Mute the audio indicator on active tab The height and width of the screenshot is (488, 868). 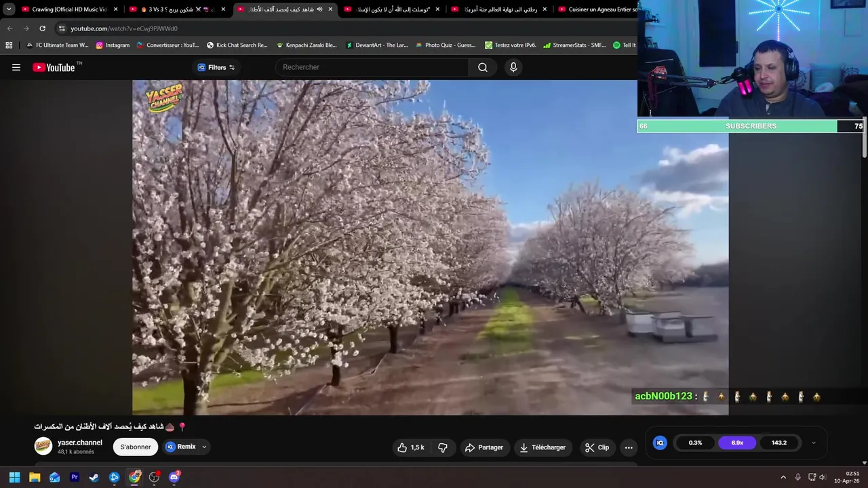(x=319, y=9)
